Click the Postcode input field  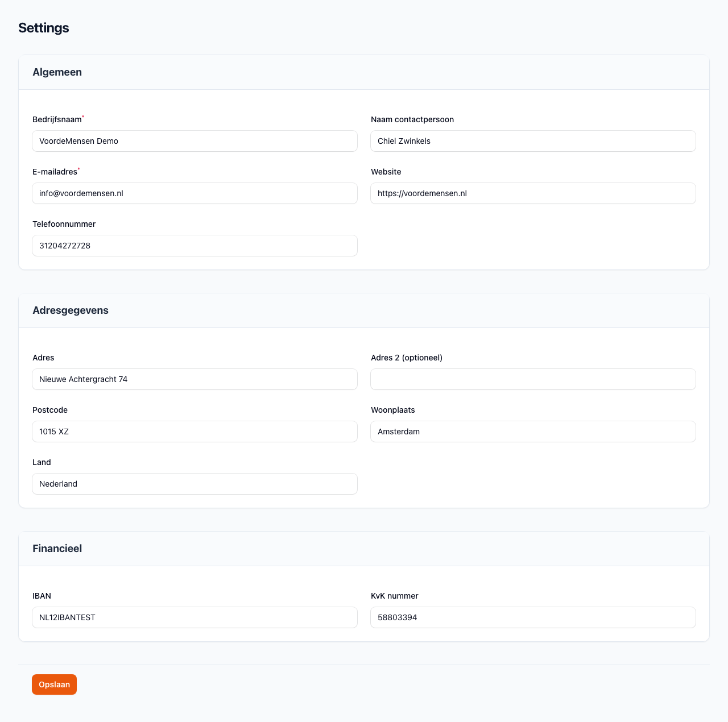click(x=195, y=431)
